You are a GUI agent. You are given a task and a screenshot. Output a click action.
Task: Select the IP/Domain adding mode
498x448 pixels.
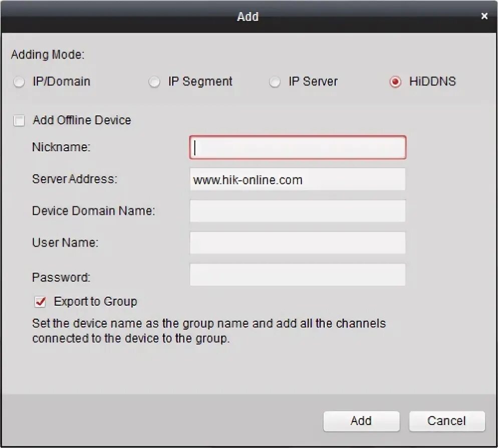(x=19, y=81)
